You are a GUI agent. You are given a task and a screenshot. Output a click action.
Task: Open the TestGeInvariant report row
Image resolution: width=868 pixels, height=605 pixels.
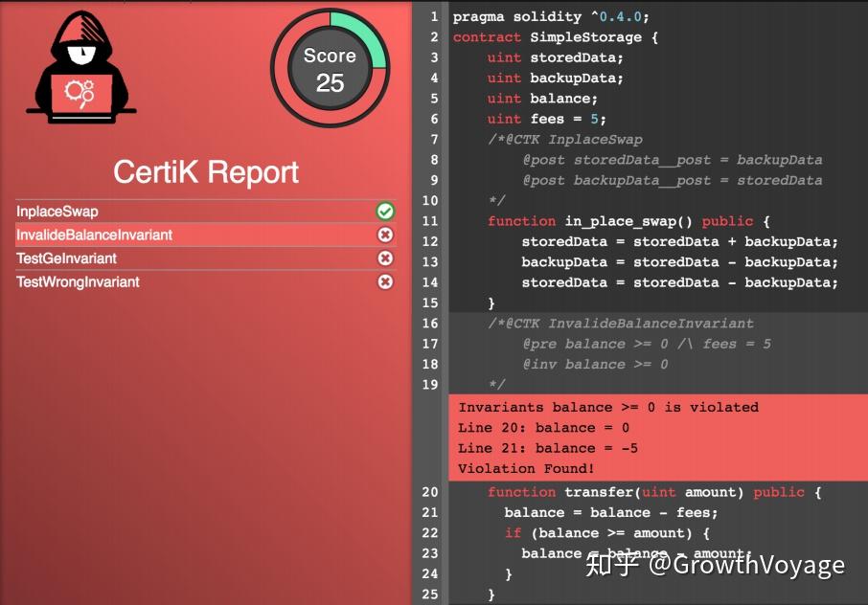pos(205,258)
